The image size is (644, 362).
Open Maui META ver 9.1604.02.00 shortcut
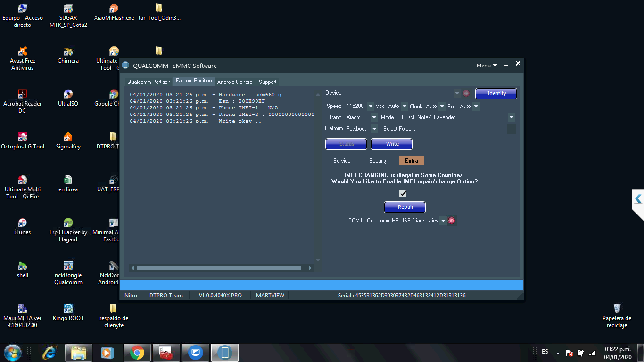(23, 316)
